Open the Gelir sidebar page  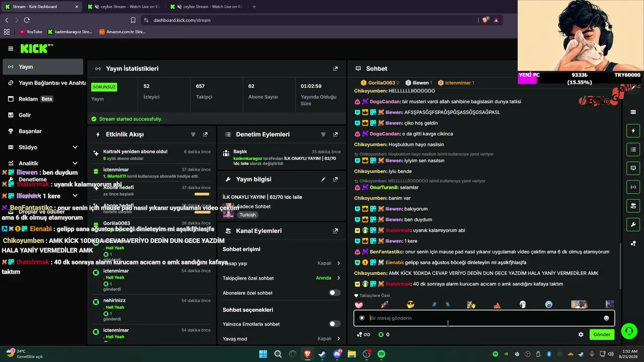[x=43, y=115]
